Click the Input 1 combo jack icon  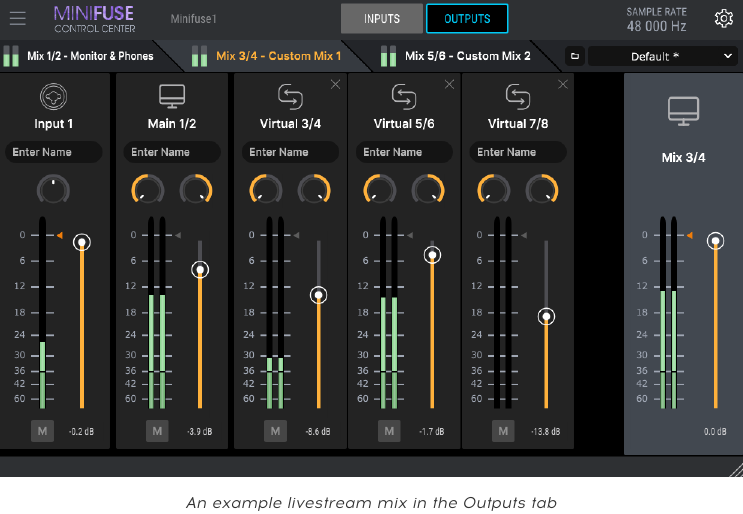pyautogui.click(x=53, y=97)
